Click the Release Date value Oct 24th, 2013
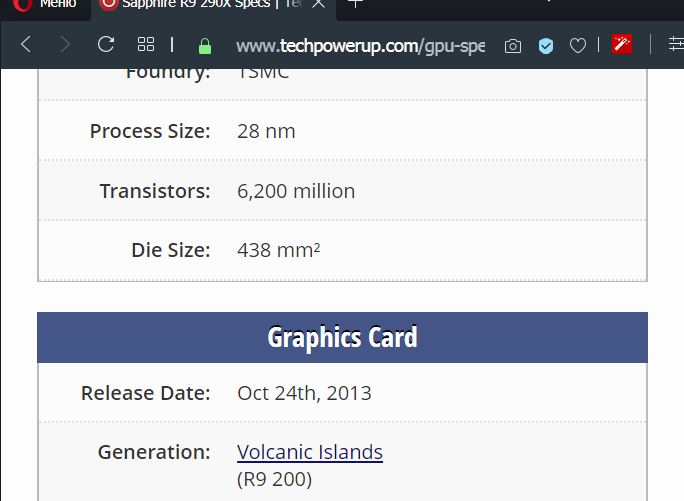 pos(304,393)
